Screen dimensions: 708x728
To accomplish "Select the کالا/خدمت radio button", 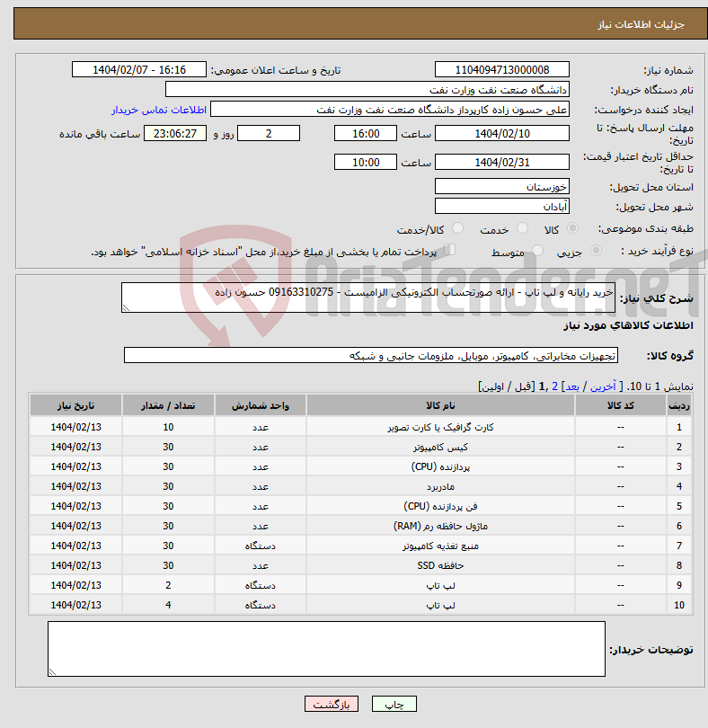I will 457,228.
